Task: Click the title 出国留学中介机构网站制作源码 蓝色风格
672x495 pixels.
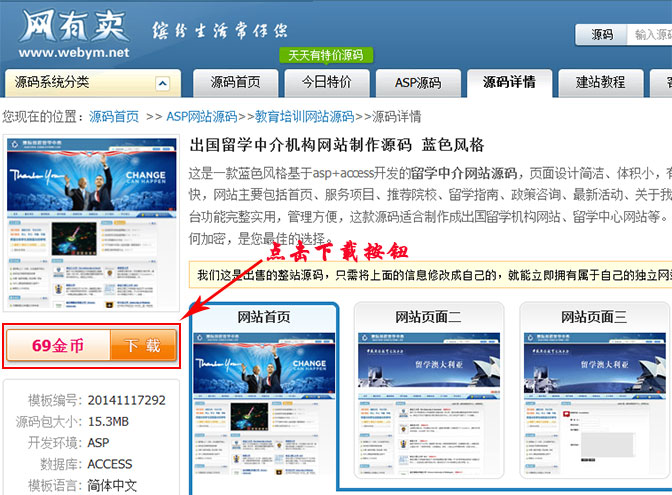Action: coord(337,145)
